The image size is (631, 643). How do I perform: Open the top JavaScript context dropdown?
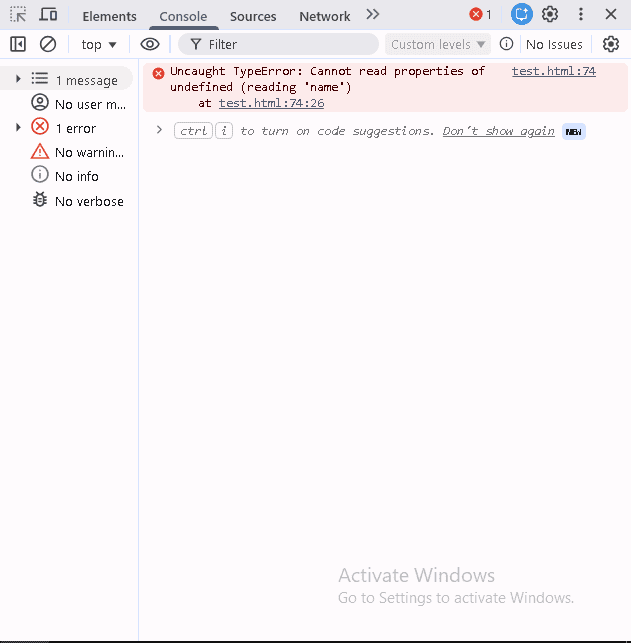coord(99,44)
